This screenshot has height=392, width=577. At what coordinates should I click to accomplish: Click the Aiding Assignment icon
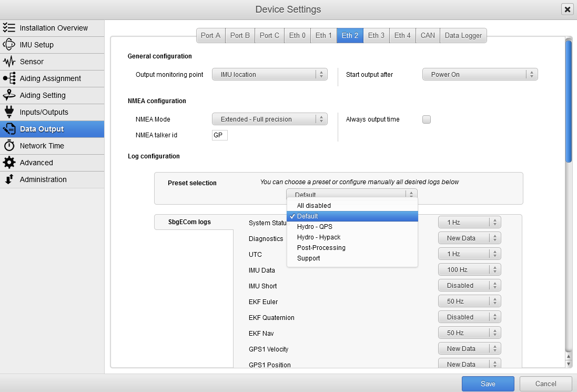point(9,78)
